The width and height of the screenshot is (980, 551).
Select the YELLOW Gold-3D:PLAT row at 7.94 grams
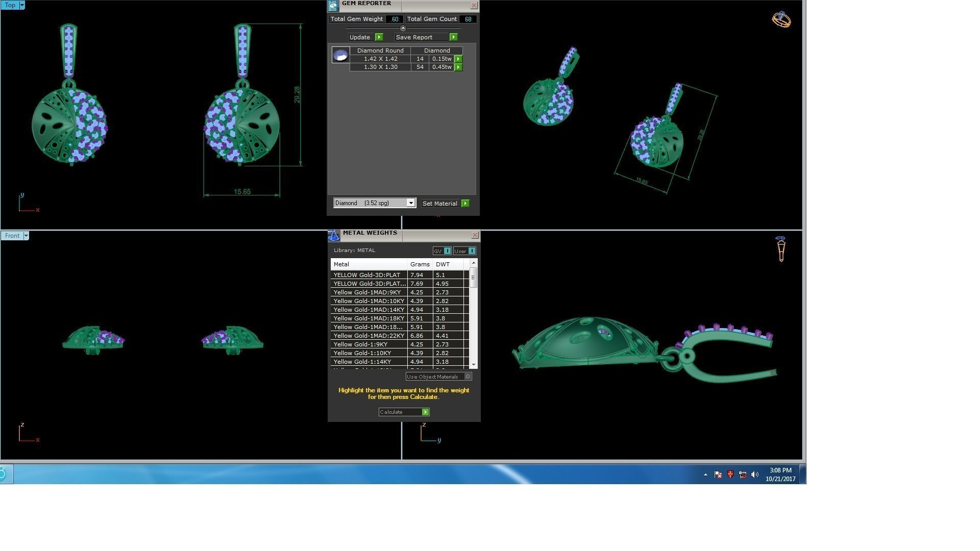tap(400, 275)
